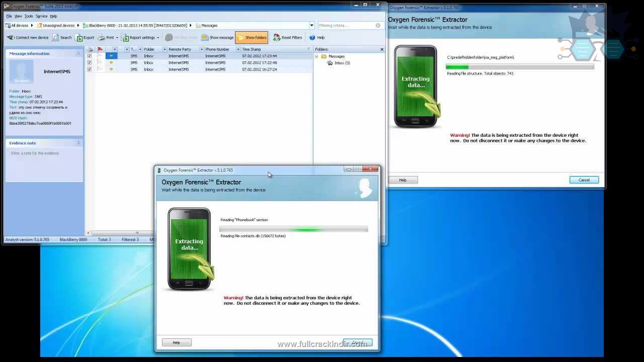Open the View menu
The height and width of the screenshot is (362, 644).
[18, 16]
